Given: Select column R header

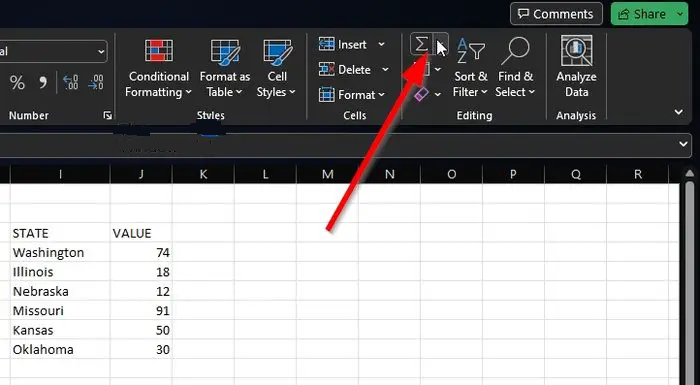Looking at the screenshot, I should [638, 174].
